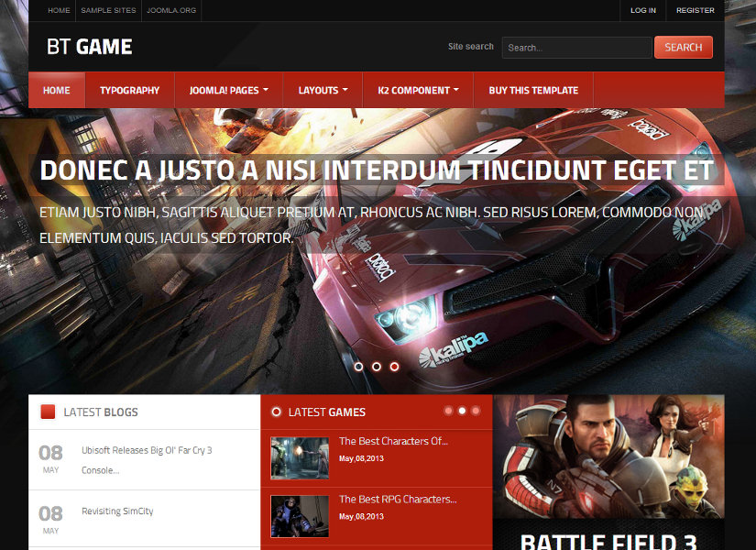The width and height of the screenshot is (756, 550).
Task: Click the date under The Best Characters Of...
Action: coord(361,458)
